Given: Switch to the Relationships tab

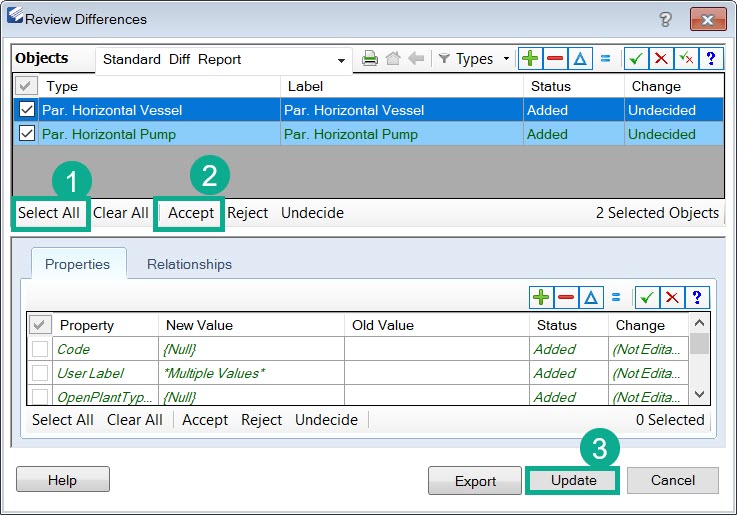Looking at the screenshot, I should [x=189, y=264].
